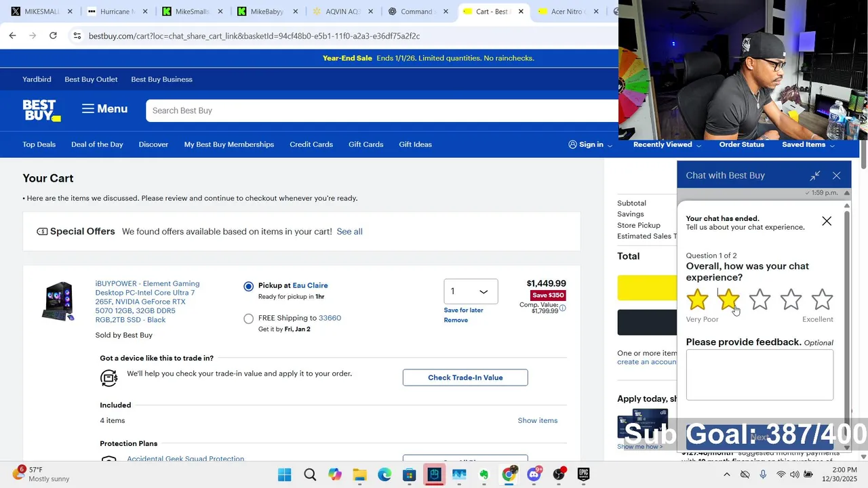This screenshot has width=868, height=488.
Task: Select the second rating star
Action: tap(728, 300)
